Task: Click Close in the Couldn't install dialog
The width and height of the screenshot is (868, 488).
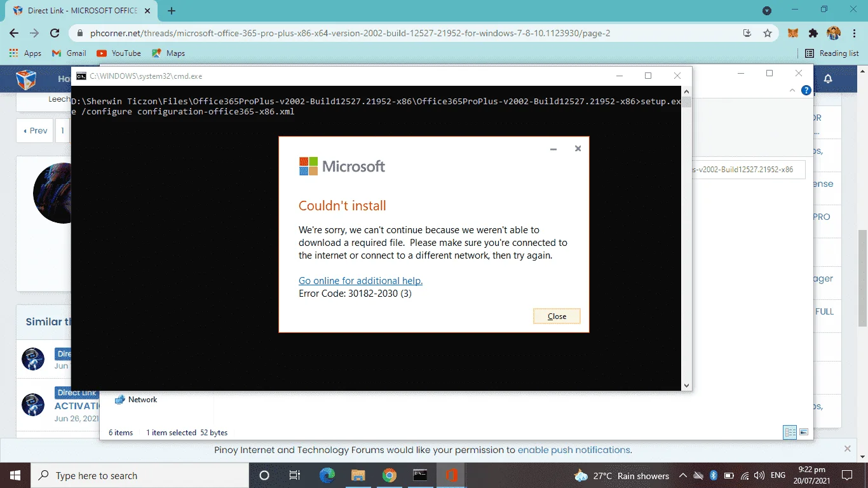Action: (557, 316)
